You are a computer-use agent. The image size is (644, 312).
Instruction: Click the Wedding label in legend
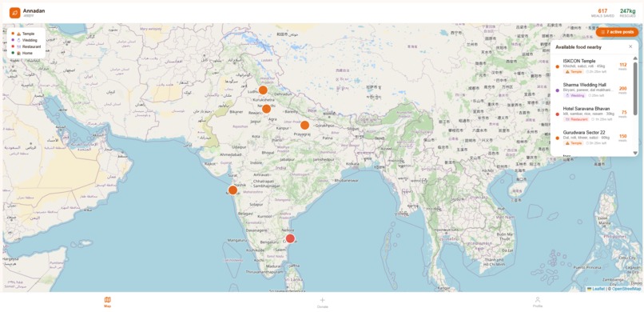(x=30, y=40)
